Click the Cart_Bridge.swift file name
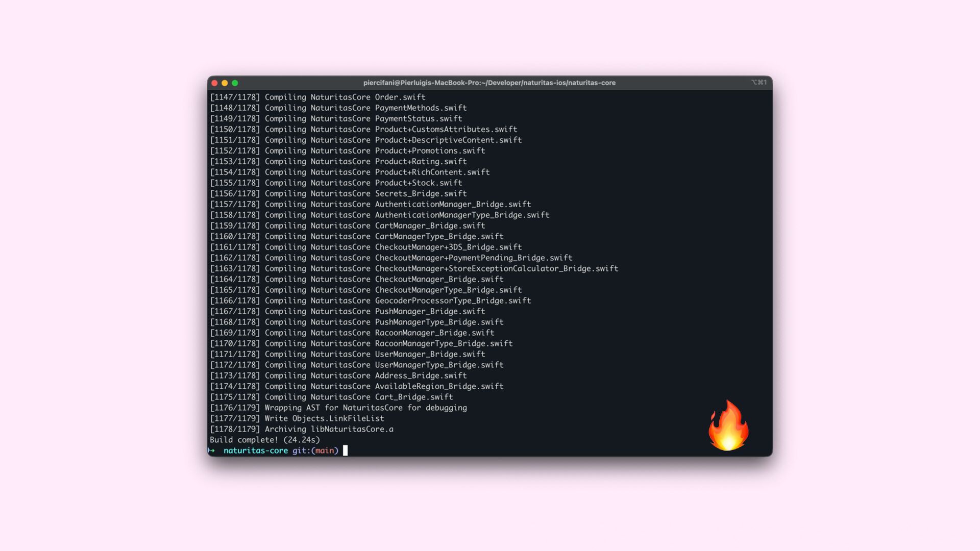Screen dimensions: 980x551 414,397
